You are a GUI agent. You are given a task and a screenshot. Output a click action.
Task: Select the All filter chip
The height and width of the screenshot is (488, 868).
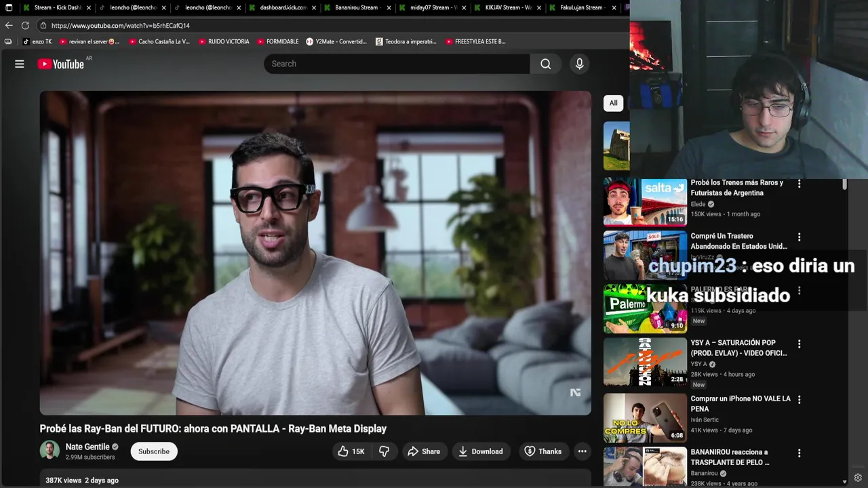point(613,103)
